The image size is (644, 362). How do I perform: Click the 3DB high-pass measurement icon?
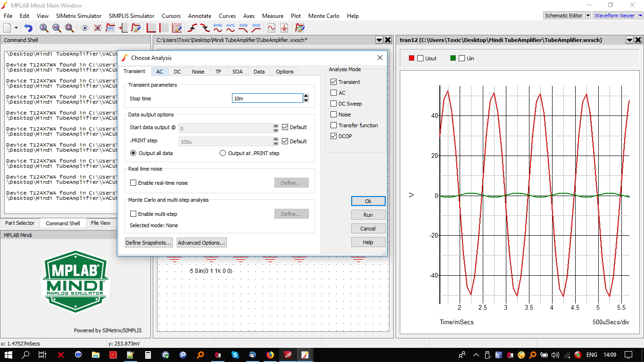[x=256, y=28]
